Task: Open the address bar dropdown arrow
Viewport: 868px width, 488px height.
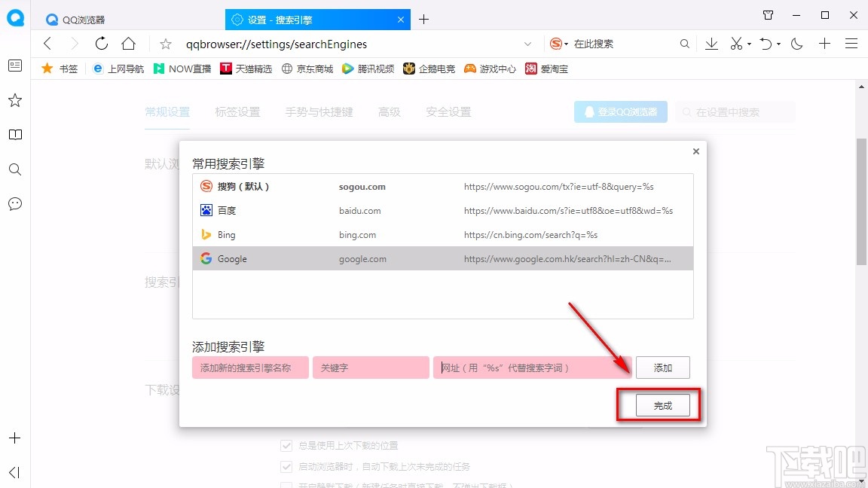Action: 527,44
